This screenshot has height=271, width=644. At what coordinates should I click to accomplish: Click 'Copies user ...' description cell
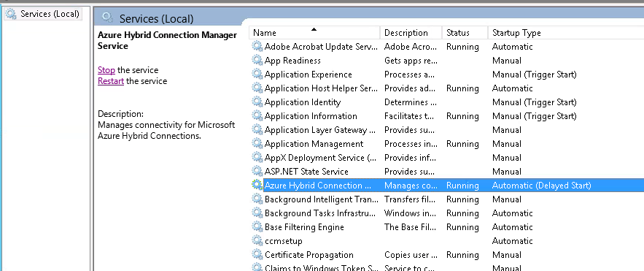411,255
